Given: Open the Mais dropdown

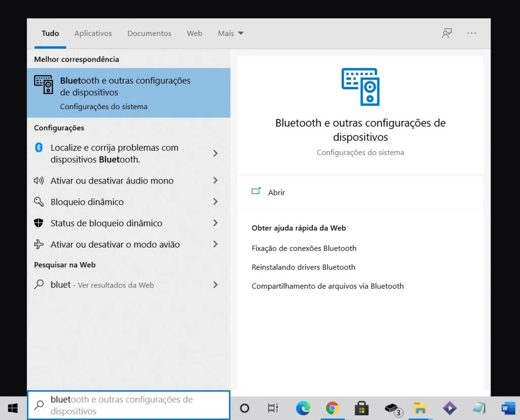Looking at the screenshot, I should (x=231, y=33).
